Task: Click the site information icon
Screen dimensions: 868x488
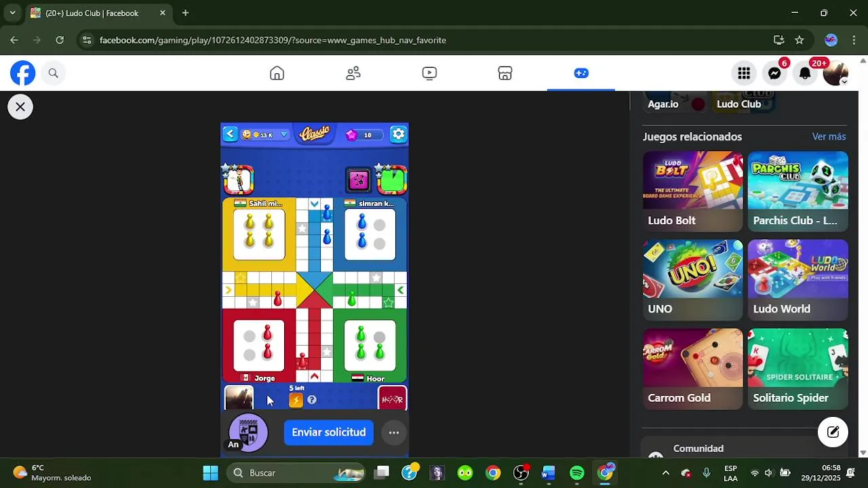Action: [x=87, y=40]
